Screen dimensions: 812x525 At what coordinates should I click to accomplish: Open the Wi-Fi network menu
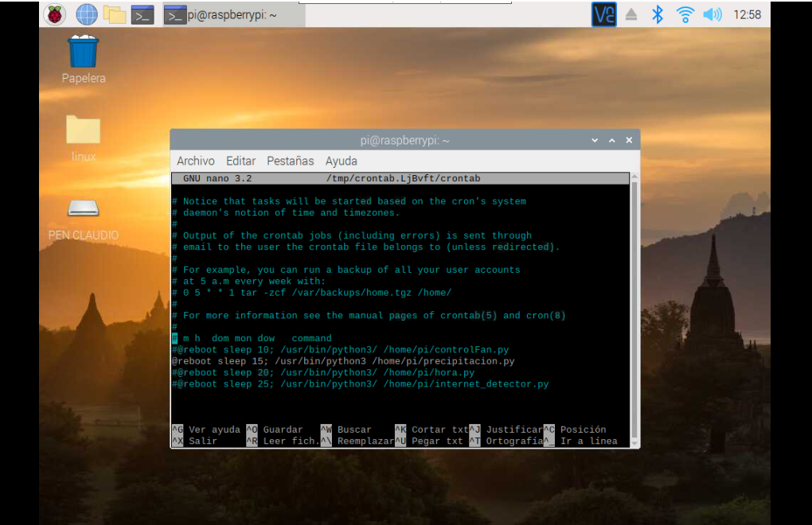point(685,14)
